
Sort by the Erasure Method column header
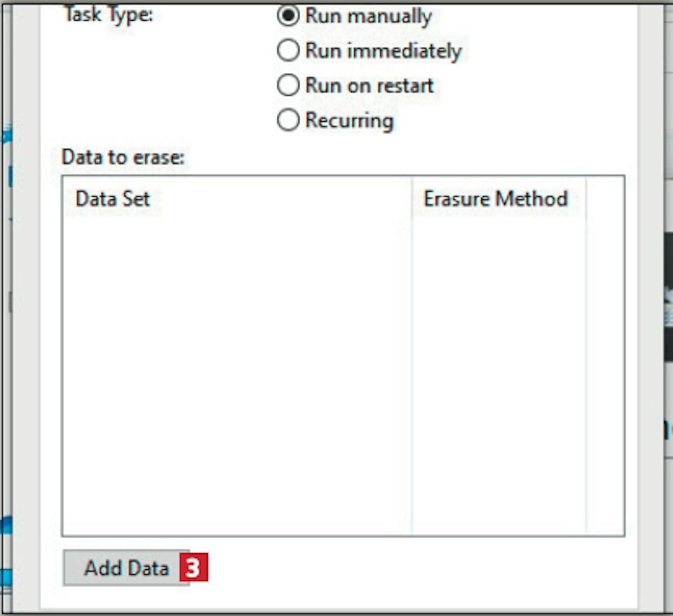(x=499, y=199)
